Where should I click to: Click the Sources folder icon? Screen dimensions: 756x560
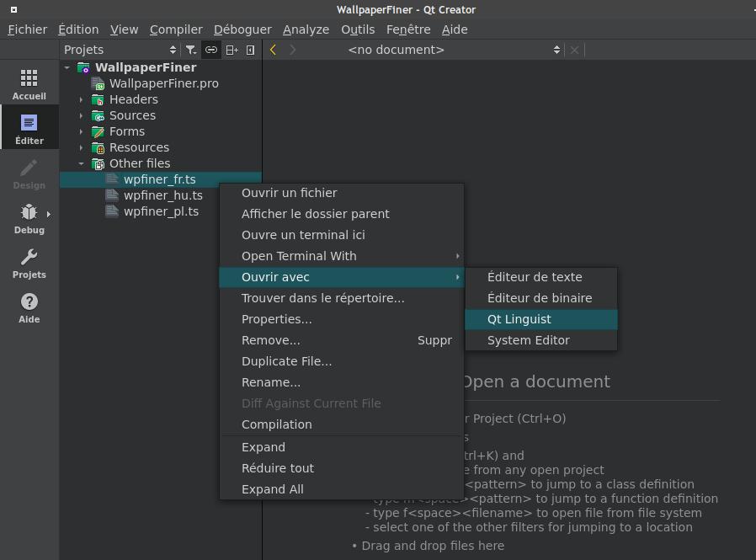coord(98,115)
